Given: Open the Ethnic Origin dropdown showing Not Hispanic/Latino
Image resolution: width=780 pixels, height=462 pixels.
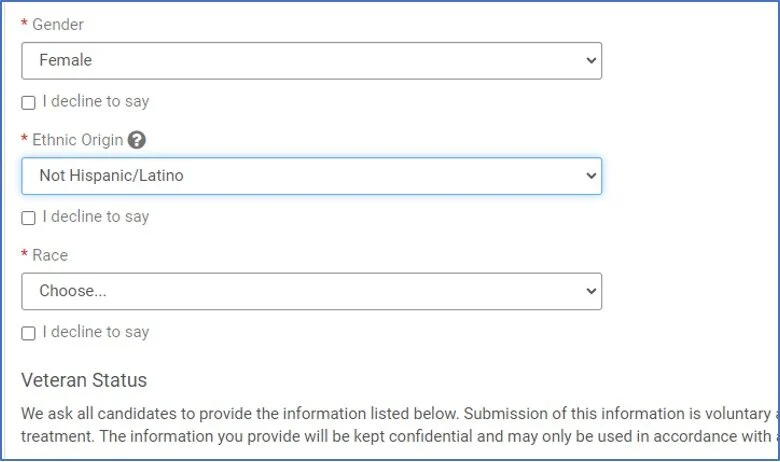Looking at the screenshot, I should (311, 176).
